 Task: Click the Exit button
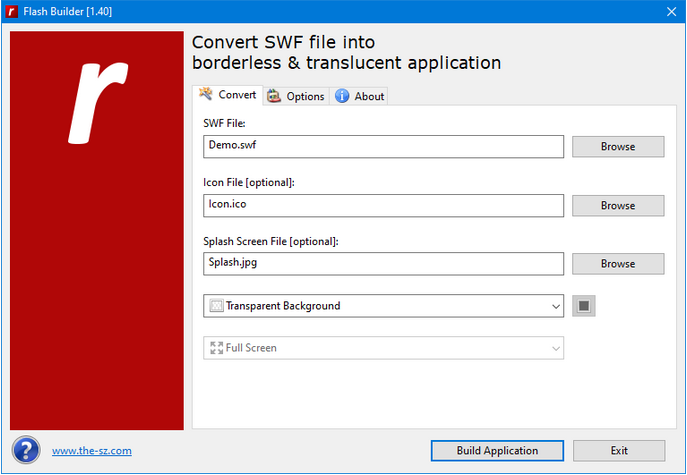619,450
